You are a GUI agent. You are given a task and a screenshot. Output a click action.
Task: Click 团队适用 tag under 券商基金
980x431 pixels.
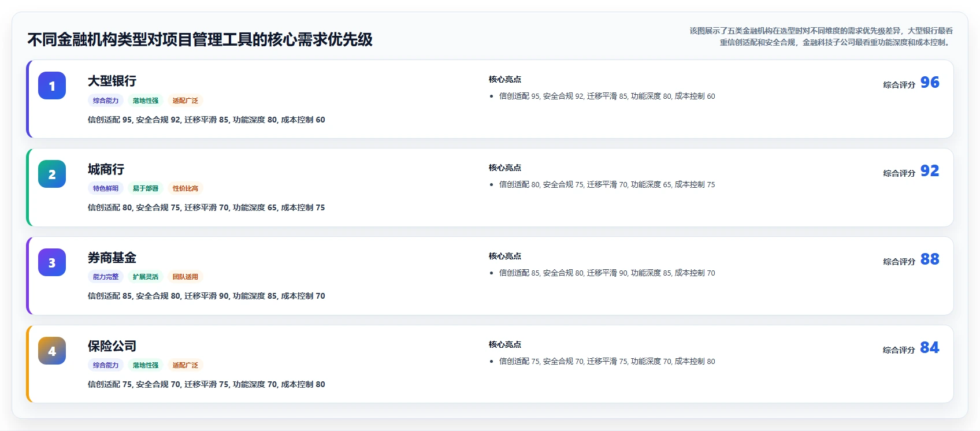pyautogui.click(x=185, y=277)
